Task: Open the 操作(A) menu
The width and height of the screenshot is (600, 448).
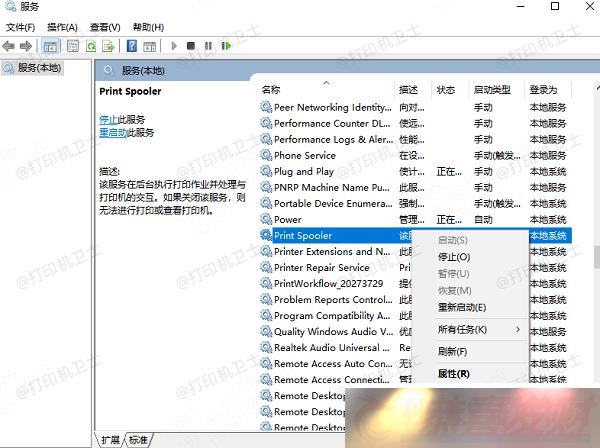Action: coord(62,27)
